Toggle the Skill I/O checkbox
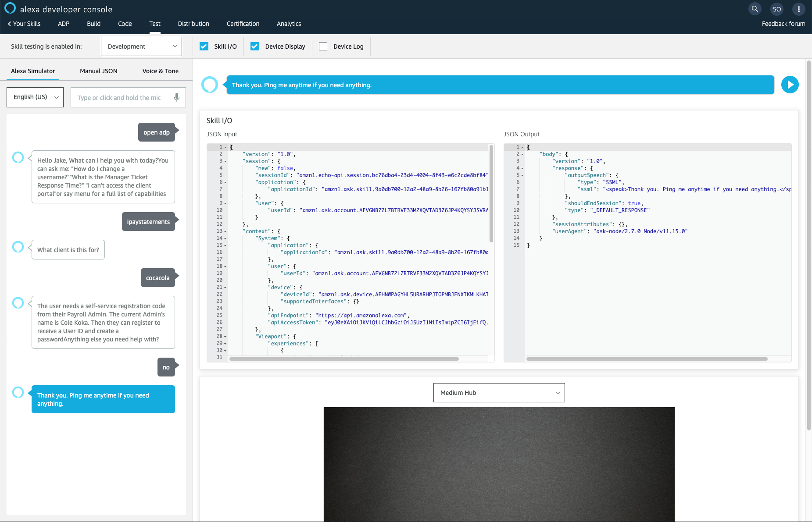Viewport: 812px width, 522px height. tap(204, 46)
